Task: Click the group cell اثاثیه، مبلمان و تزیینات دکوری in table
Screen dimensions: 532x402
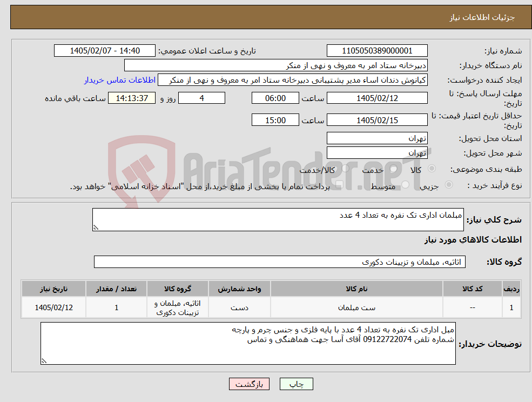Action: [178, 307]
